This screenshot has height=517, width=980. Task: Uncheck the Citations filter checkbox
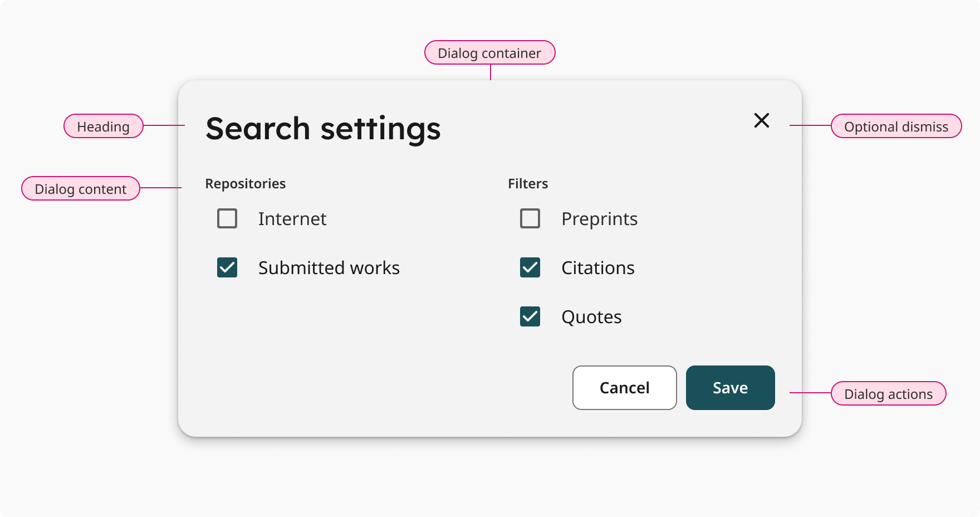click(530, 267)
